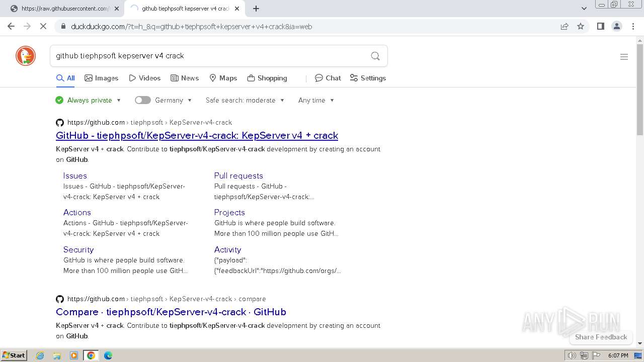The width and height of the screenshot is (644, 362).
Task: Click the share page icon in address bar
Action: click(x=565, y=26)
